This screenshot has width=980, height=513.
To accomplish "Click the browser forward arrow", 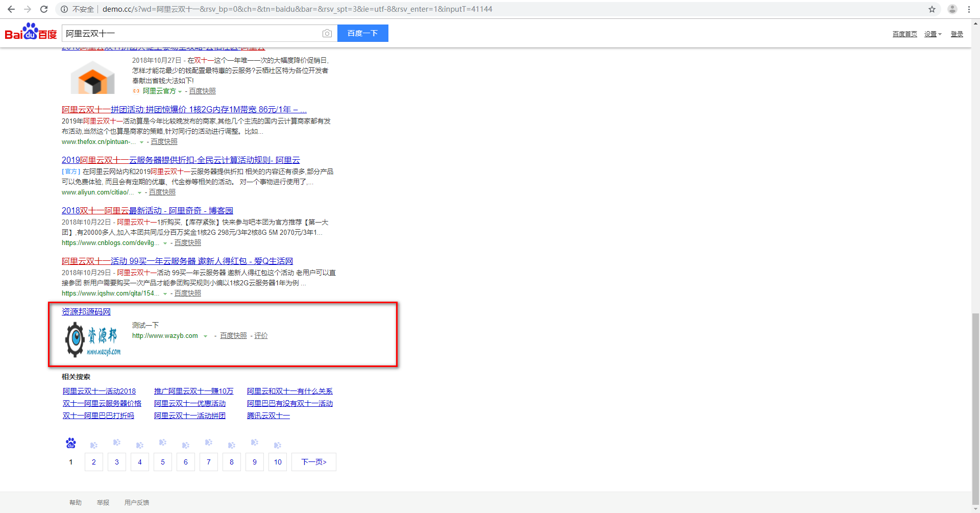I will pyautogui.click(x=28, y=9).
